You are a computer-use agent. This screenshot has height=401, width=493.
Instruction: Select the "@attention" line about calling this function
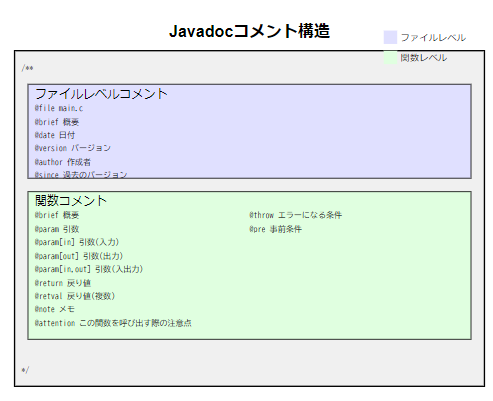[113, 323]
